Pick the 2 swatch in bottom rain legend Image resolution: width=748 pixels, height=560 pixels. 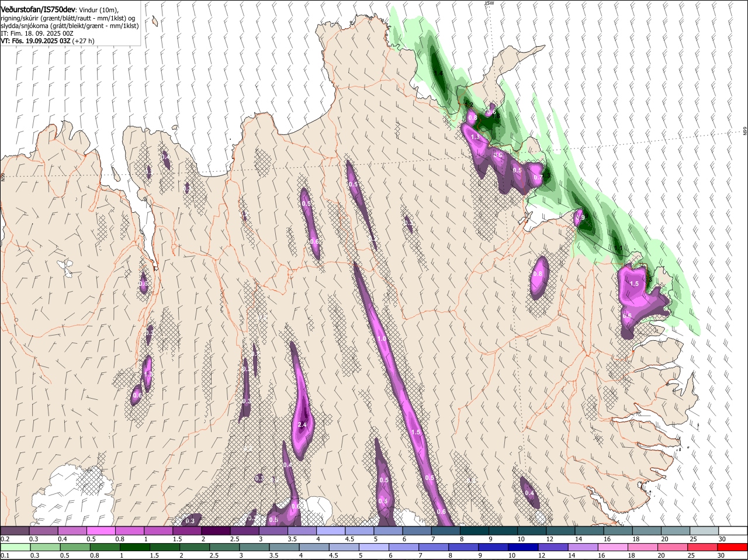tap(195, 547)
